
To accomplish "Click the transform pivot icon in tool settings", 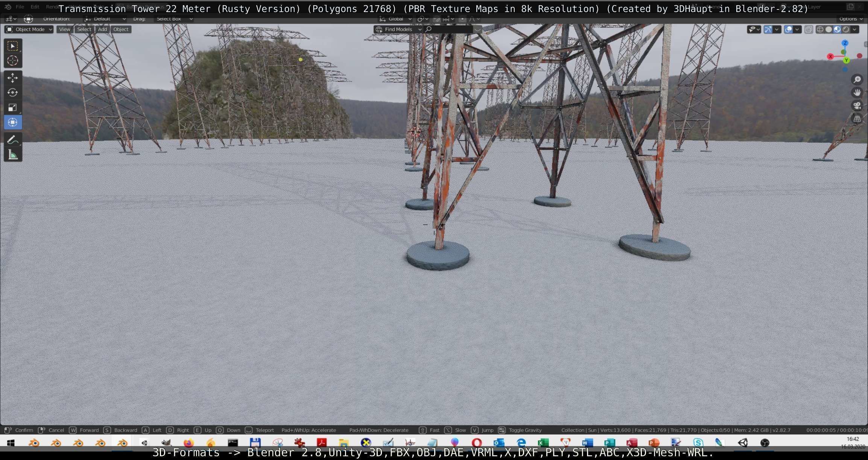I will [x=28, y=19].
